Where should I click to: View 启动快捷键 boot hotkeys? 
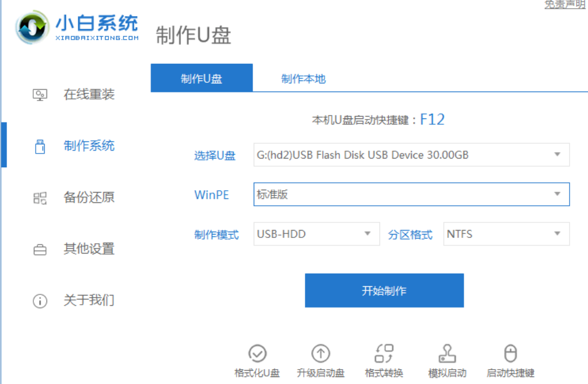click(510, 359)
